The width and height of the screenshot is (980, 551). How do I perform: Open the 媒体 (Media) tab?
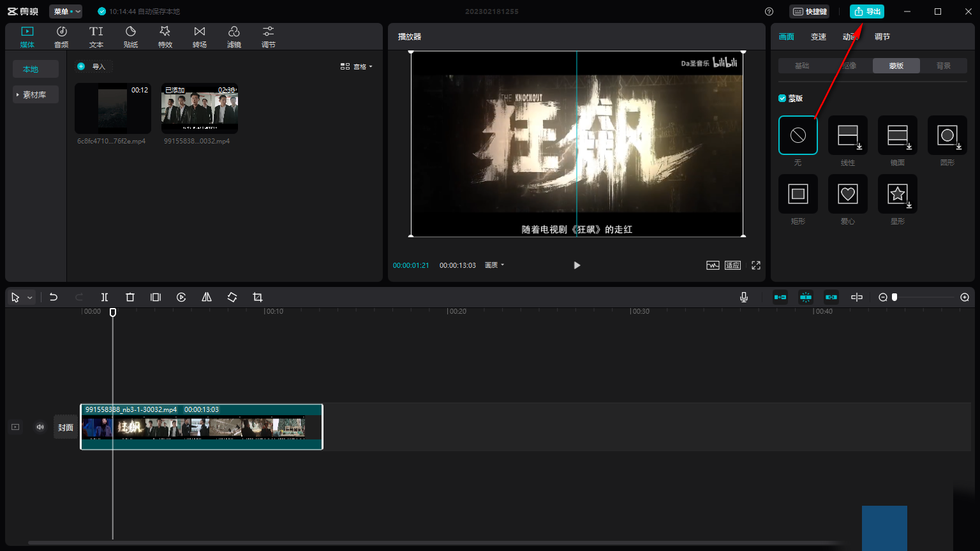(27, 37)
